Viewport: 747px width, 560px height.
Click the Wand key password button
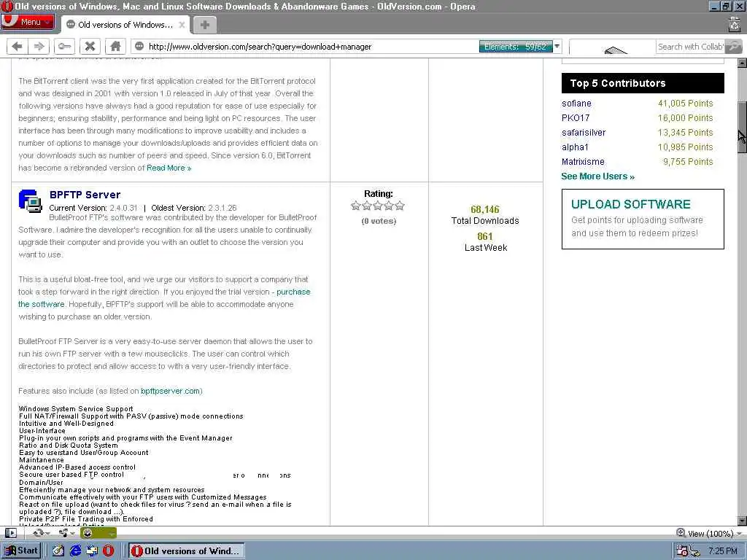(65, 46)
